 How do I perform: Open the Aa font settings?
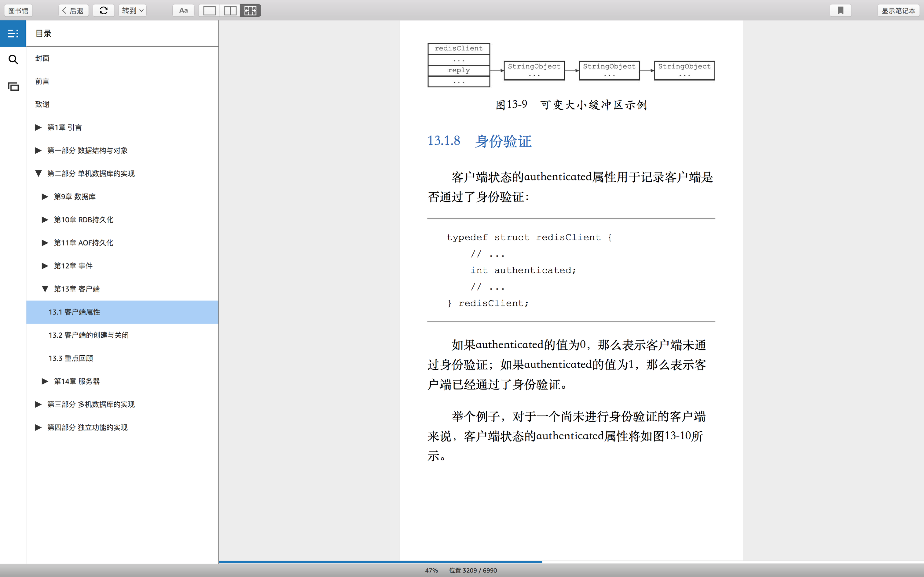pyautogui.click(x=183, y=11)
